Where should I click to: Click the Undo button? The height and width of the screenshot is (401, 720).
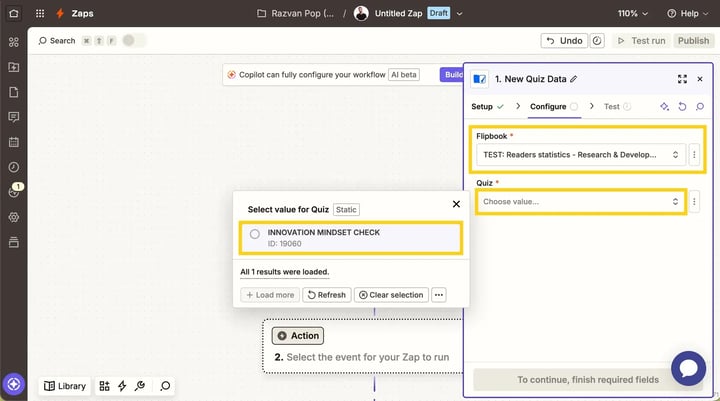tap(564, 41)
